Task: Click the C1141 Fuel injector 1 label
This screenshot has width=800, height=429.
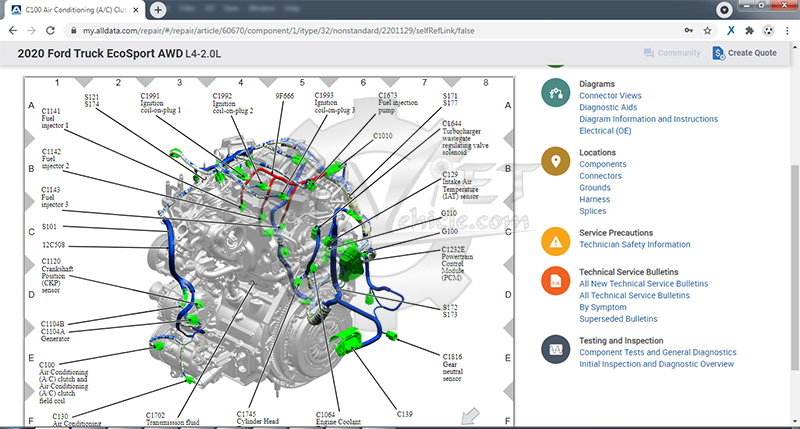Action: [55, 118]
